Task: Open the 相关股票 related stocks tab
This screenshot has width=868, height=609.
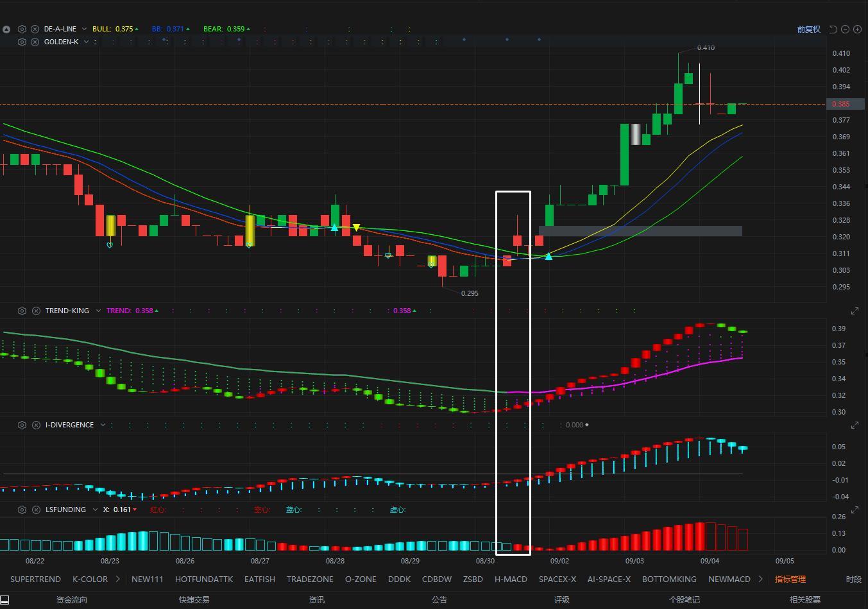Action: 805,600
